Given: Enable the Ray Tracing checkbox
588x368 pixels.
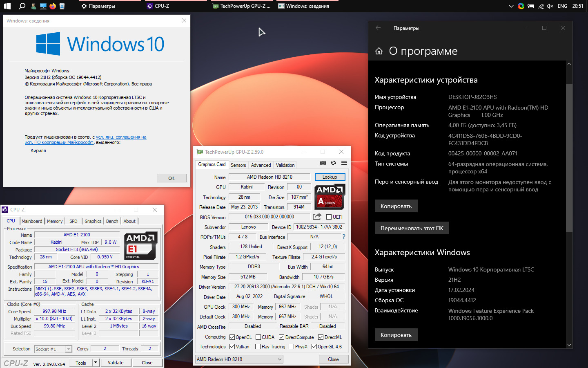Looking at the screenshot, I should coord(258,347).
